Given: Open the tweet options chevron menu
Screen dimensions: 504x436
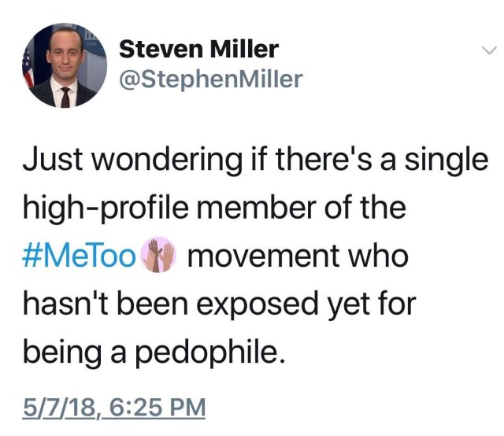Looking at the screenshot, I should click(488, 50).
